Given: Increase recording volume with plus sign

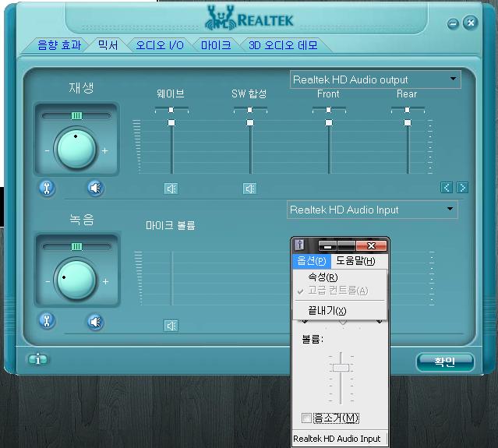Looking at the screenshot, I should [105, 281].
